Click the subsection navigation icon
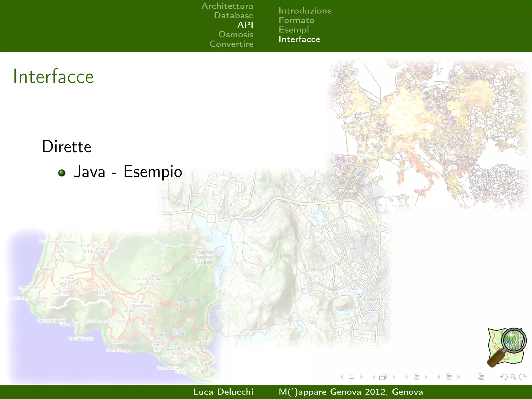 point(416,377)
